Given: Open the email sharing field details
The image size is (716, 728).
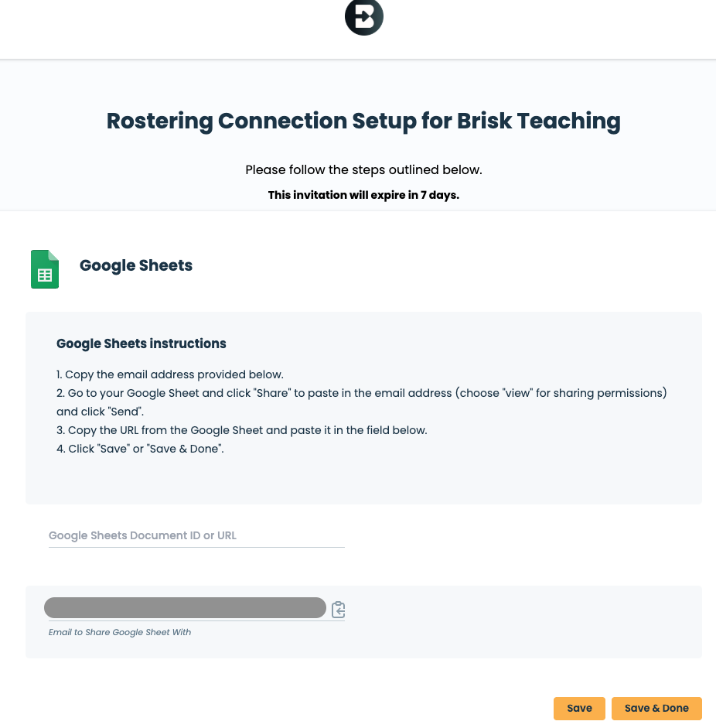Looking at the screenshot, I should 119,632.
